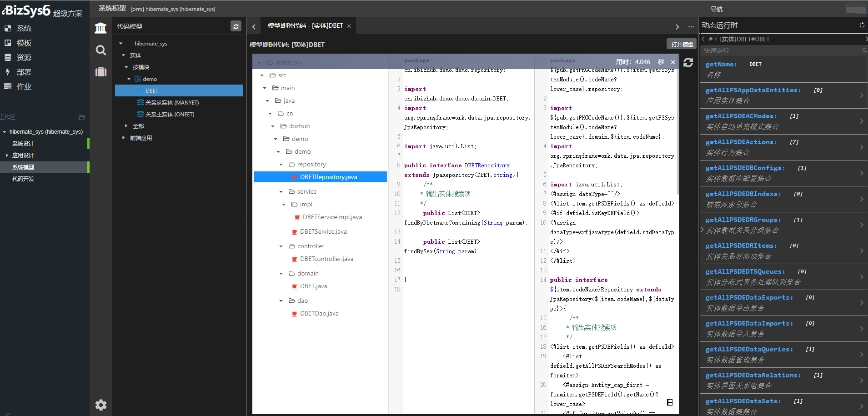Expand arrow for getAllPSDEDataImports row
Viewport: 868px width, 416px height.
862,329
